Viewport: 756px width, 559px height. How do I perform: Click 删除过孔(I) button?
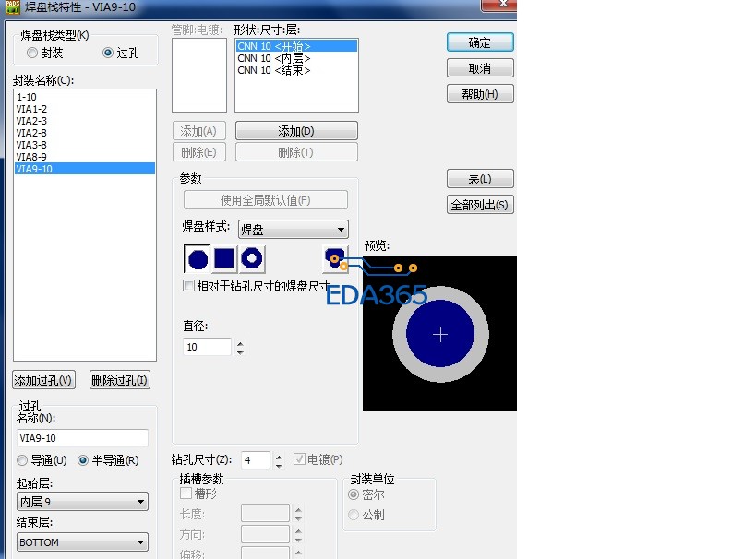[120, 380]
